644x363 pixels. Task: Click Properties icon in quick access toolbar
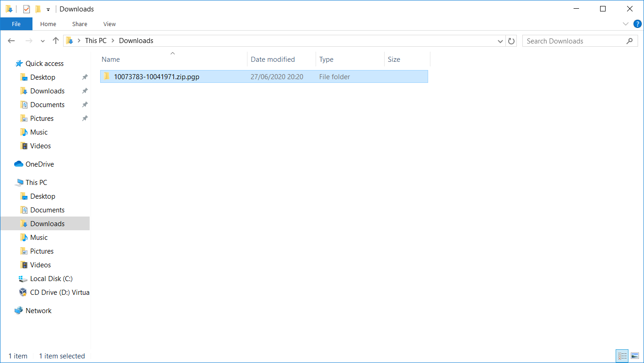(x=27, y=9)
